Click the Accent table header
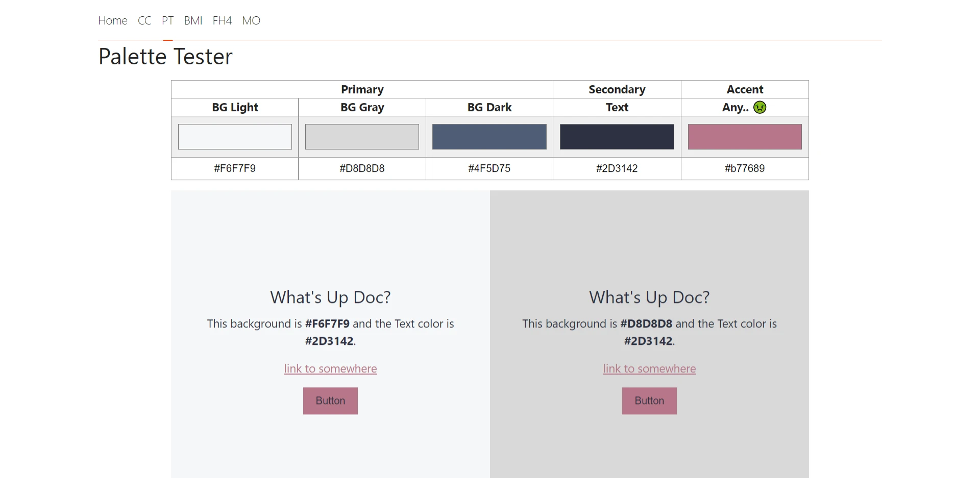 click(x=745, y=89)
